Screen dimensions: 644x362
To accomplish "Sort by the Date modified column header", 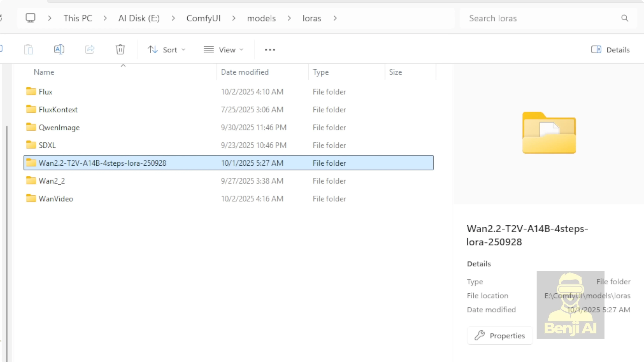I will pyautogui.click(x=245, y=72).
